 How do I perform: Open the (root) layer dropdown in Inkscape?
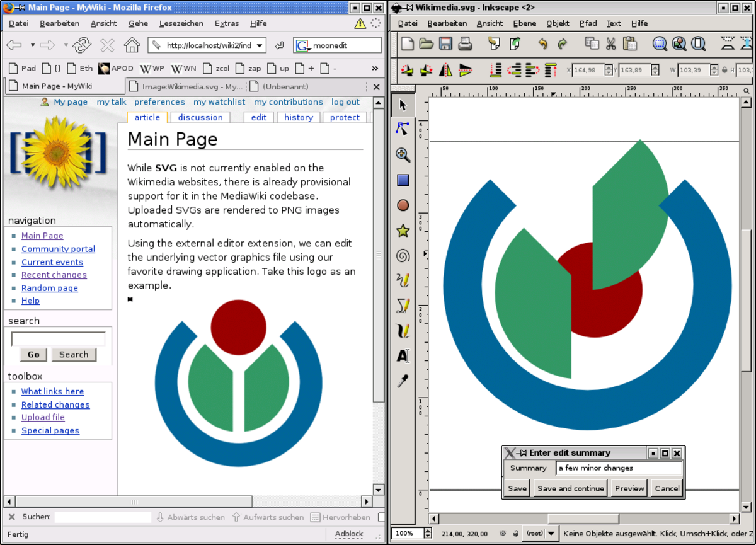542,533
